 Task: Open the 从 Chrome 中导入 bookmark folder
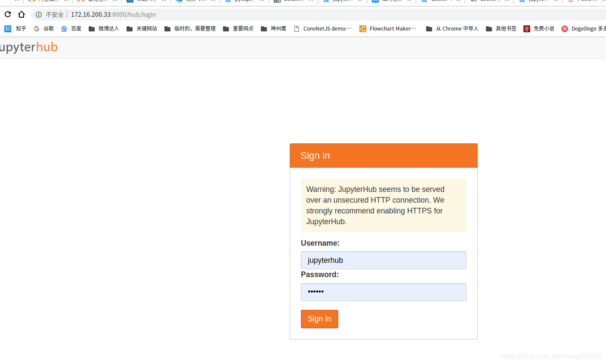point(452,29)
